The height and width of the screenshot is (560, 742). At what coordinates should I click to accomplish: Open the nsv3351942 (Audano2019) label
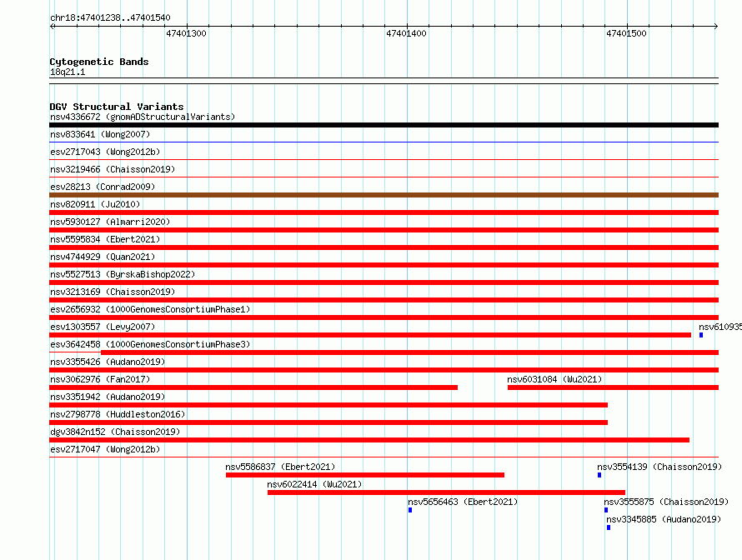coord(108,397)
